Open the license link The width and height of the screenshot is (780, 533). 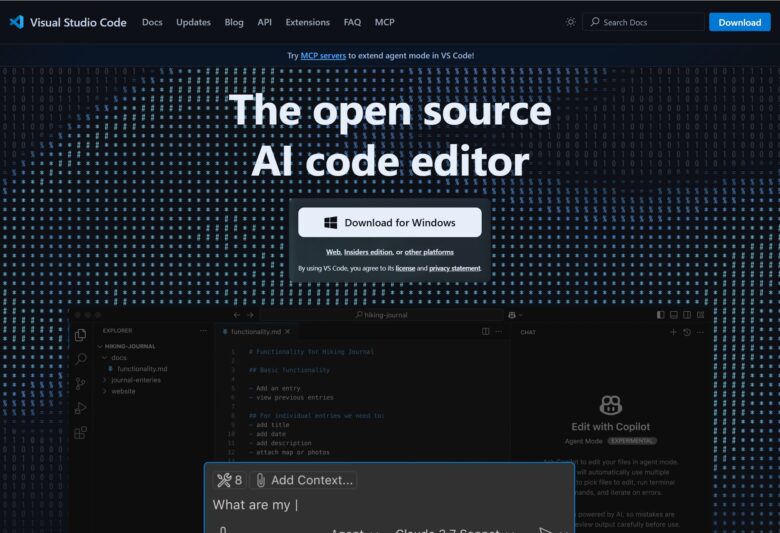[405, 268]
